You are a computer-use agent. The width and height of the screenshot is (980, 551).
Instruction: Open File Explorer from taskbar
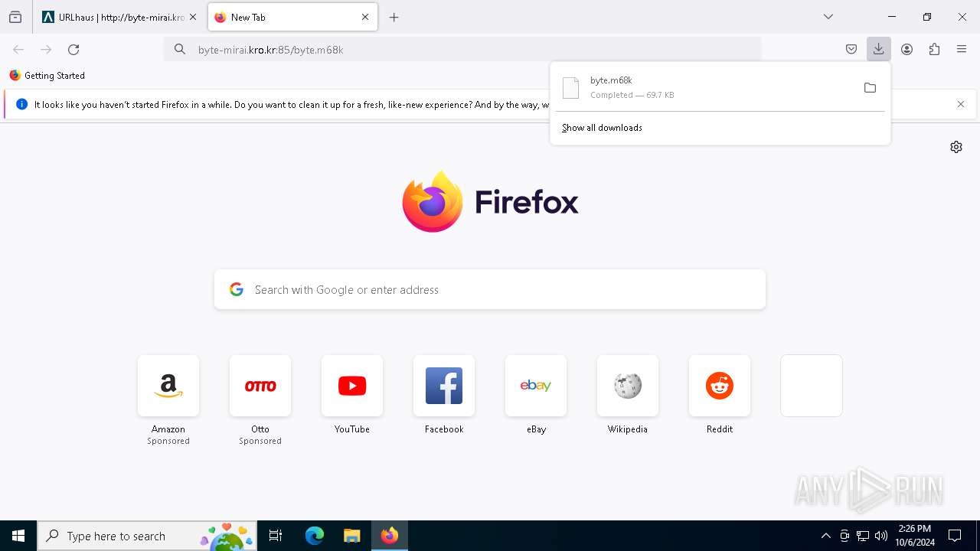tap(352, 536)
